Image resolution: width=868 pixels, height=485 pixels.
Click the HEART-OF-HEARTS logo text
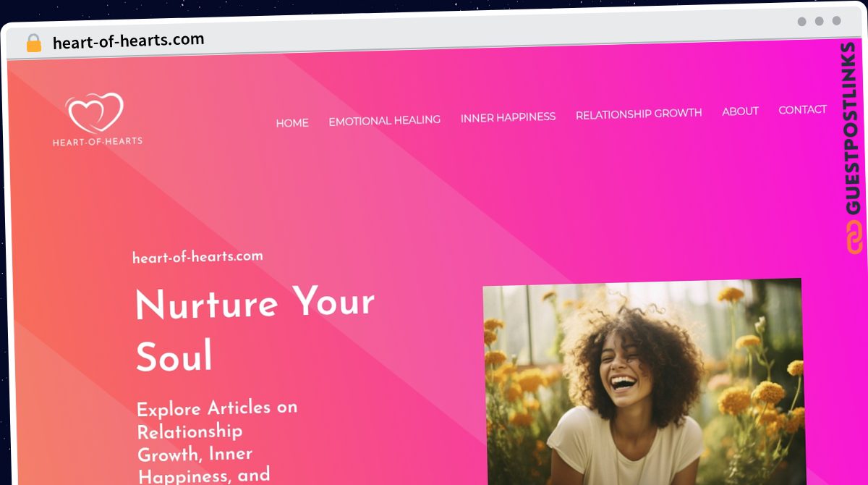[98, 141]
